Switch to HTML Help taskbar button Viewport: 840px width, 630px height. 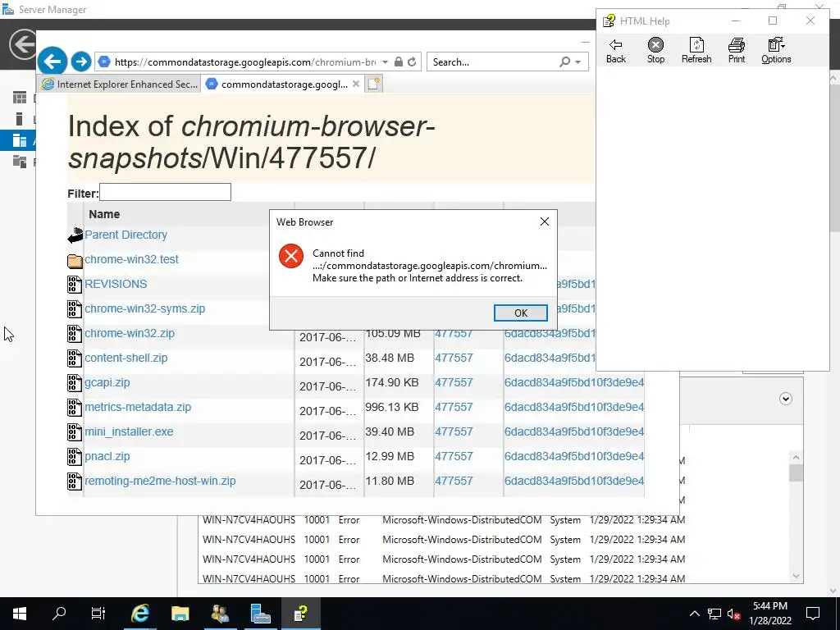[300, 614]
